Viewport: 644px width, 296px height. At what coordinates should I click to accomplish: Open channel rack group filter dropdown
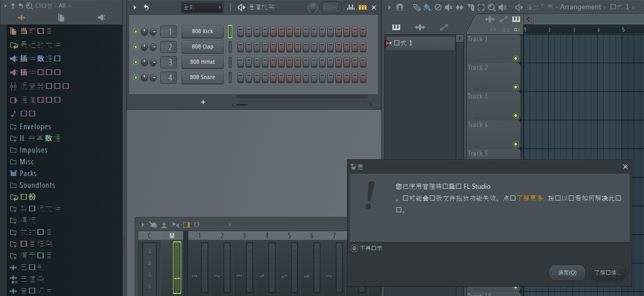(202, 7)
